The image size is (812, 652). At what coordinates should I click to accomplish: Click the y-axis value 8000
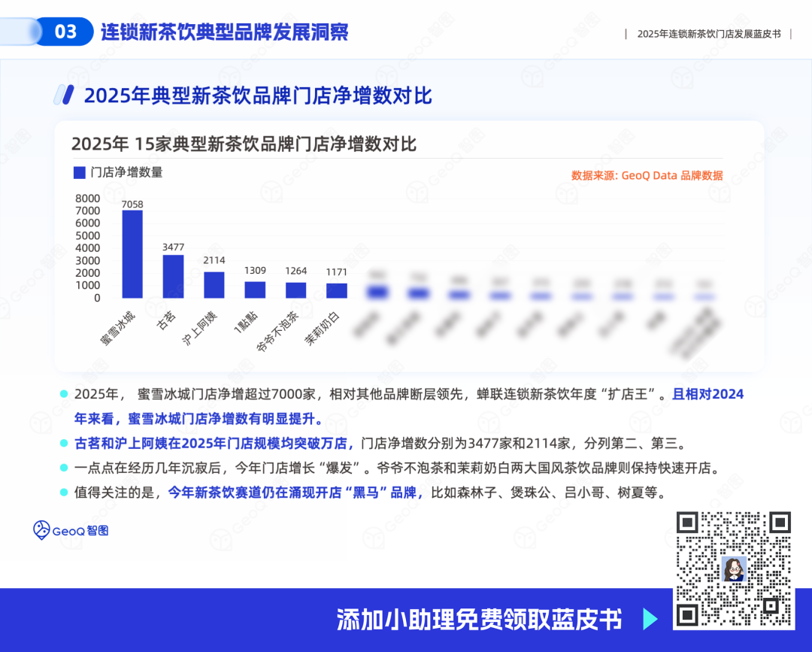point(87,199)
